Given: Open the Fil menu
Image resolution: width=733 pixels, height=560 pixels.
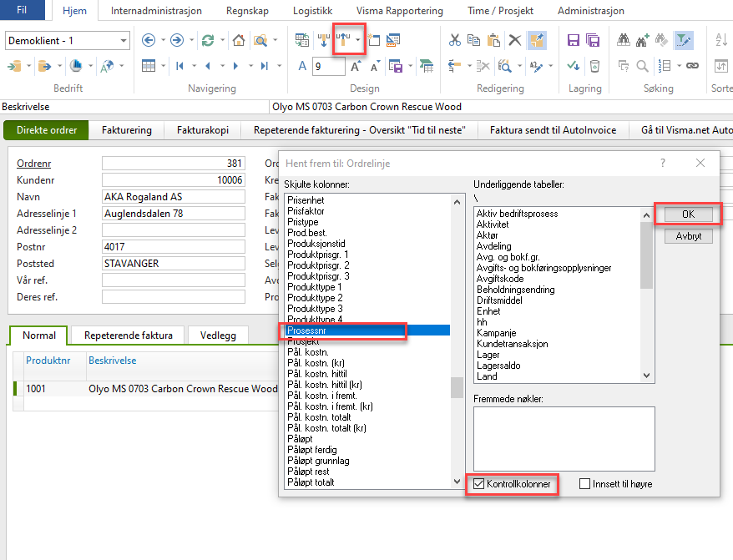Looking at the screenshot, I should (x=22, y=10).
